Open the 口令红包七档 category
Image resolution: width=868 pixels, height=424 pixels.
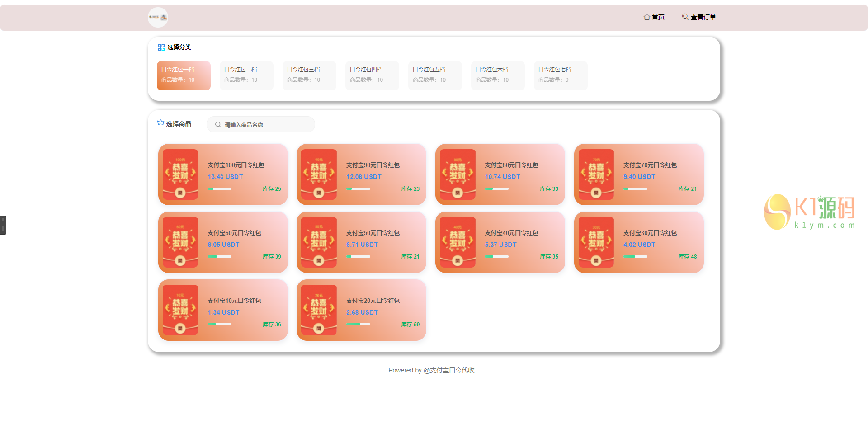[561, 75]
